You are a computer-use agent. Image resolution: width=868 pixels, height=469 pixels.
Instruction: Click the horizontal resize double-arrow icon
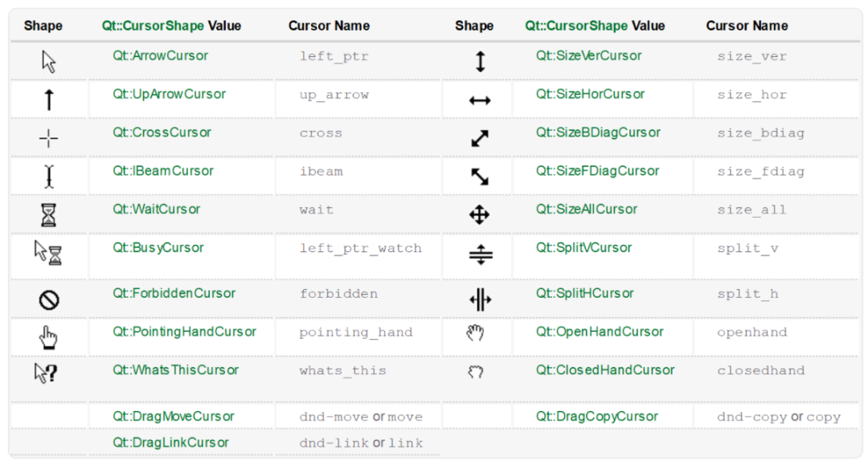(480, 100)
